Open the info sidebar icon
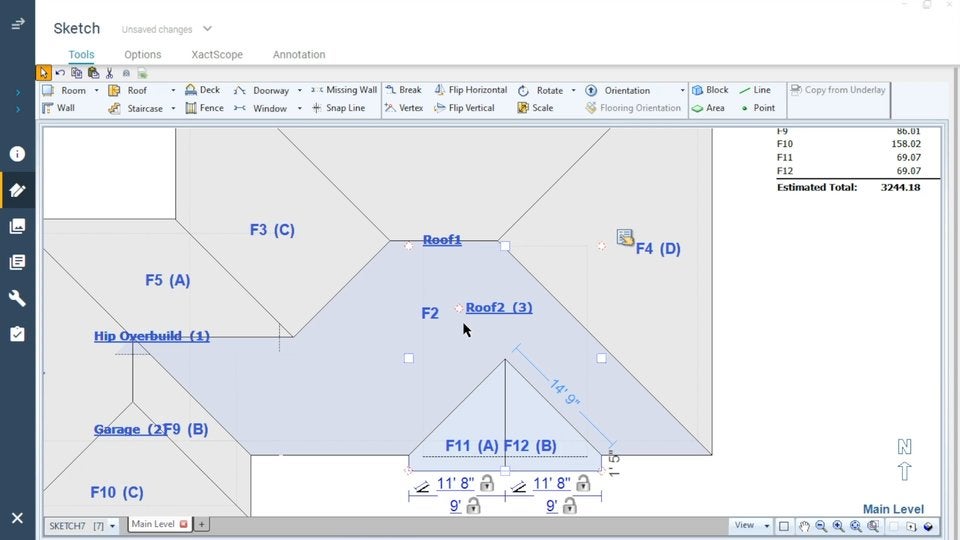The height and width of the screenshot is (540, 960). tap(17, 154)
